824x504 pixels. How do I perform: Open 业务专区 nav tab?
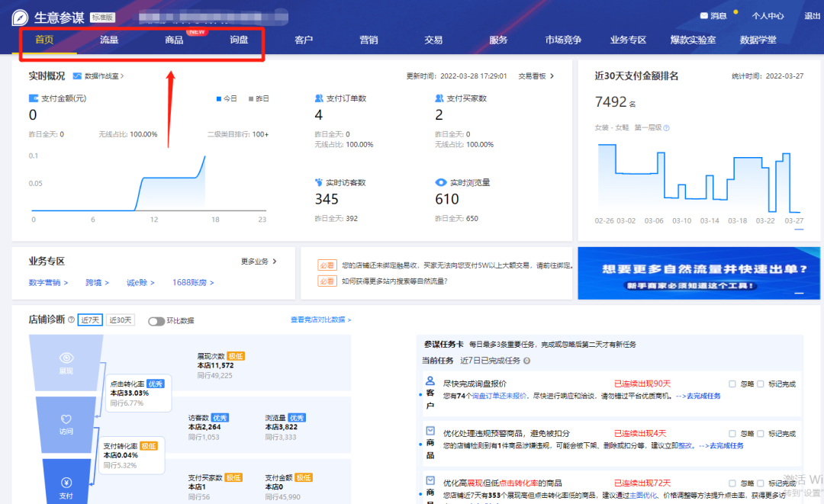click(628, 40)
